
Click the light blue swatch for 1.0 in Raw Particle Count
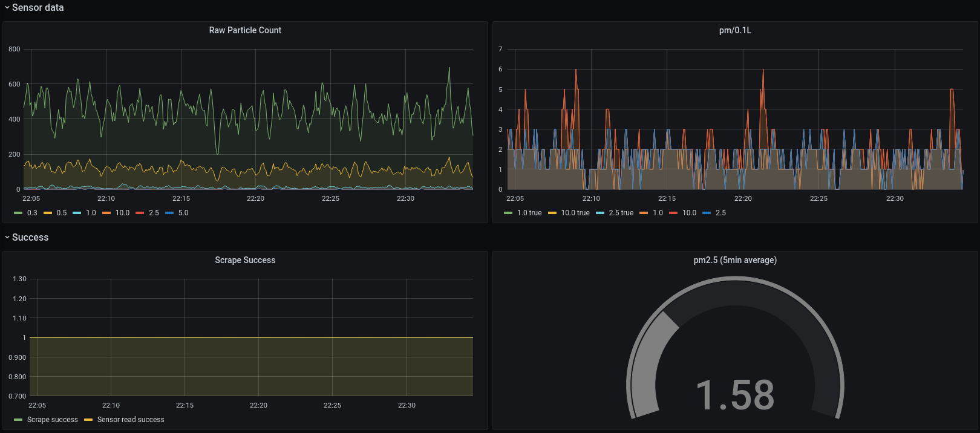pyautogui.click(x=77, y=213)
